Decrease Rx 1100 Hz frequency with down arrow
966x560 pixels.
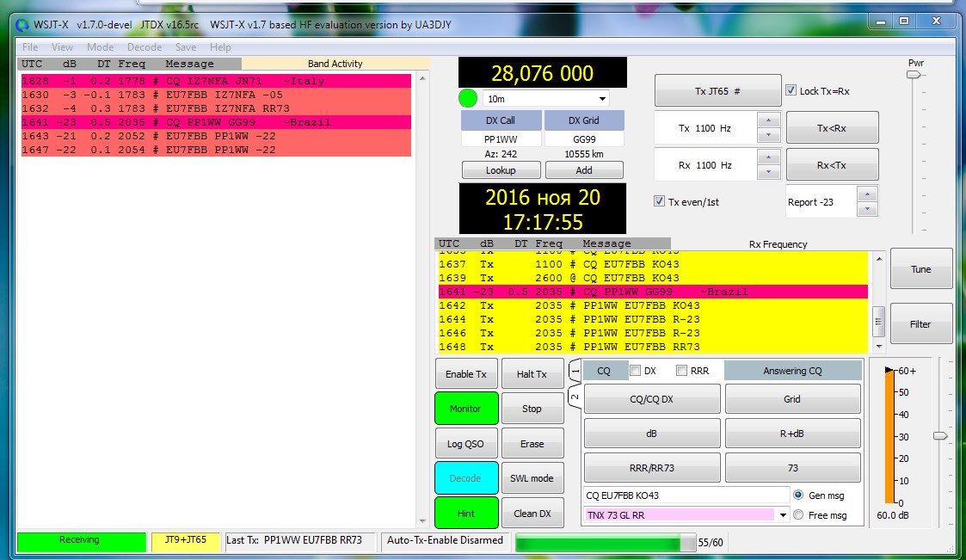768,172
